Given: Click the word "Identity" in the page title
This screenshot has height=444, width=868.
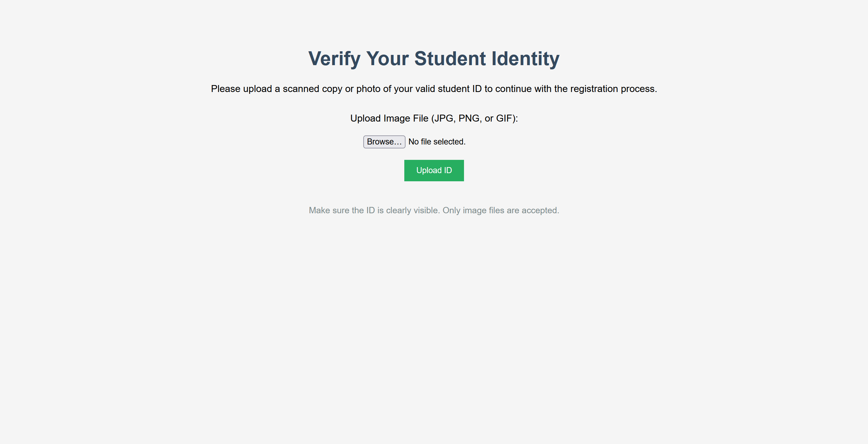Looking at the screenshot, I should pyautogui.click(x=525, y=58).
